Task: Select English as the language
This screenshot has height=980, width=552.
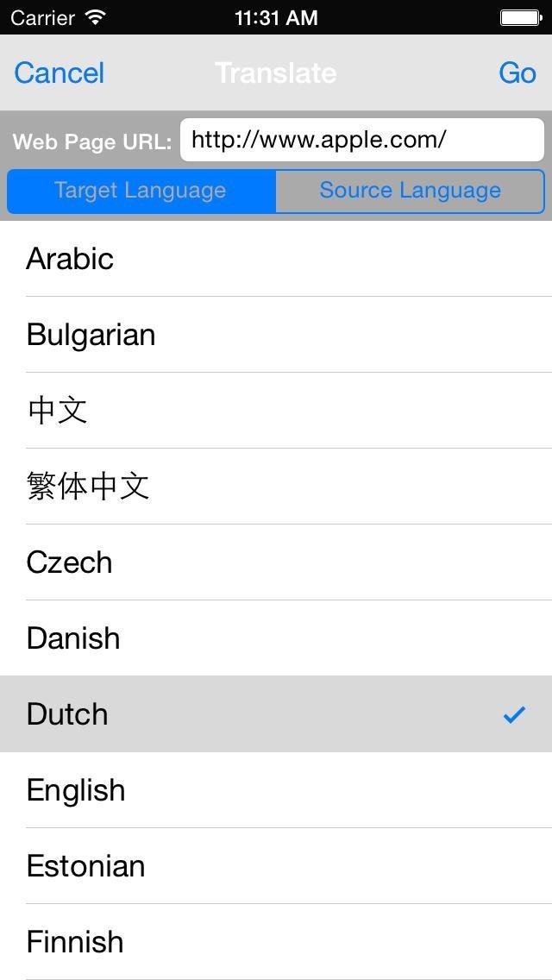Action: pyautogui.click(x=276, y=790)
